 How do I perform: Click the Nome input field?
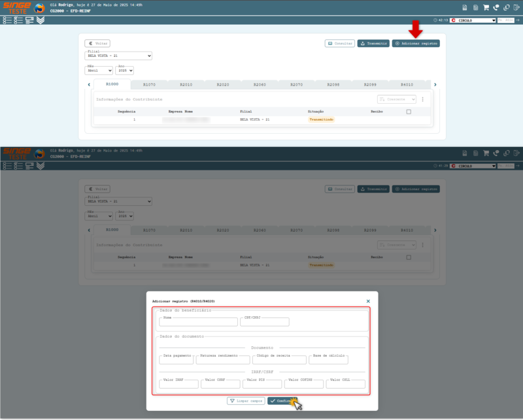point(198,322)
